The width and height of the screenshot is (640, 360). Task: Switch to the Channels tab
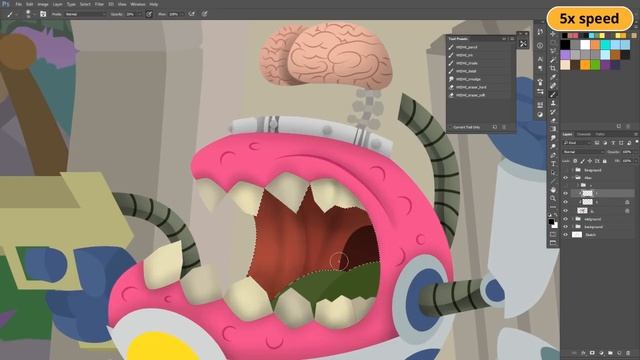(x=584, y=134)
